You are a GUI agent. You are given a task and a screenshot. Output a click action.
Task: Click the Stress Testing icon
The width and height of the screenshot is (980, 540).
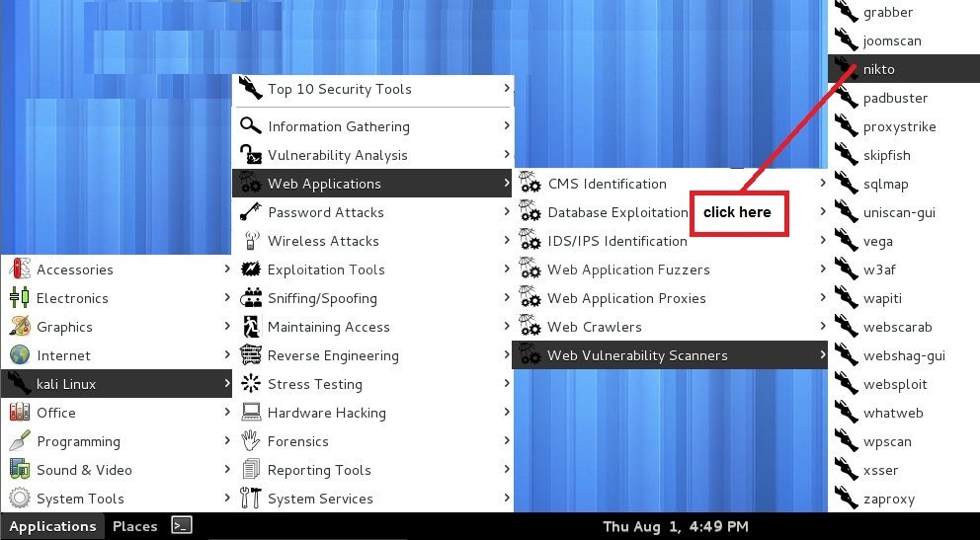251,383
